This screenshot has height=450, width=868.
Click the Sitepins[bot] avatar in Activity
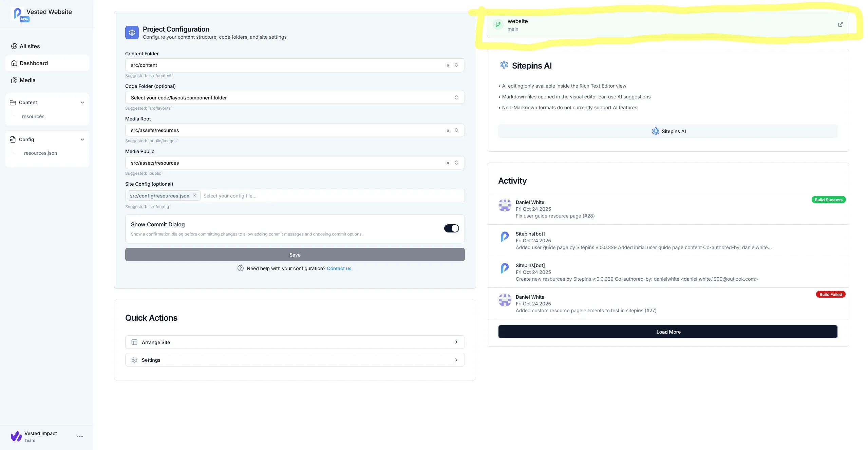[x=505, y=237]
